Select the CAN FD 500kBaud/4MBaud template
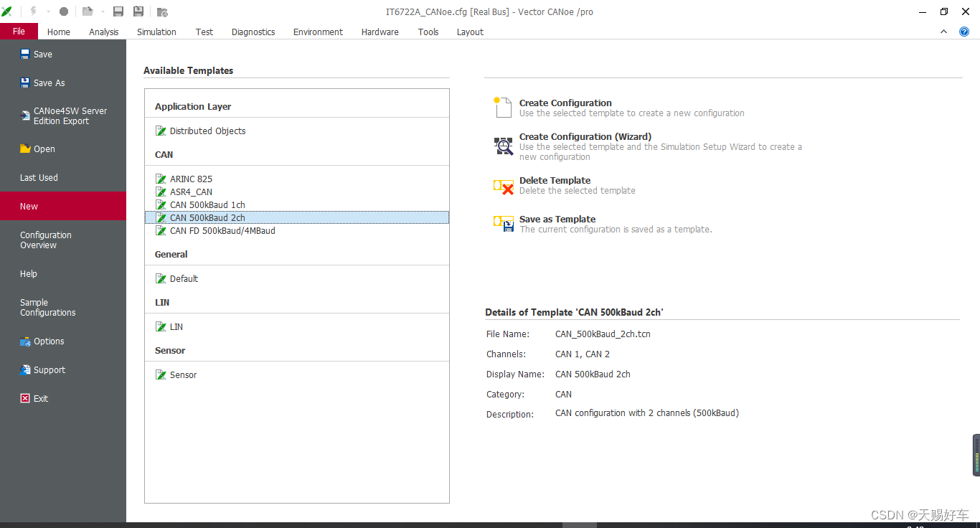This screenshot has width=980, height=528. pyautogui.click(x=297, y=230)
